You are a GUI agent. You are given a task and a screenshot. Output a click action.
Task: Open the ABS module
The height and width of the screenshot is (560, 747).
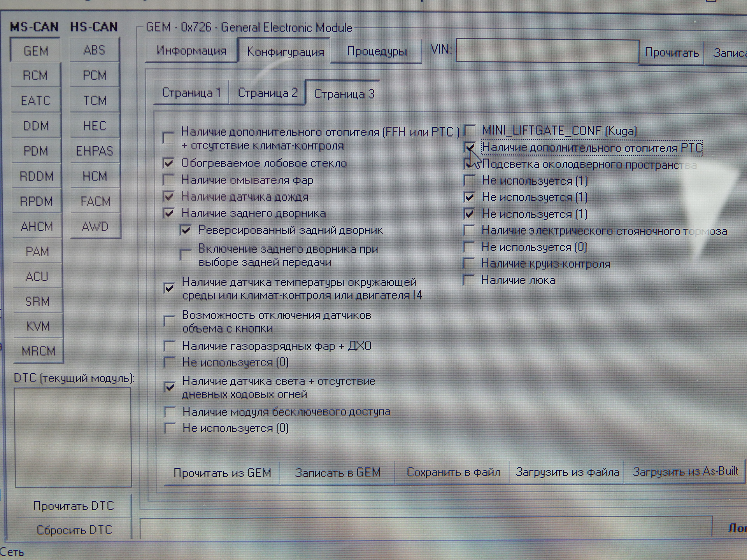[x=94, y=51]
